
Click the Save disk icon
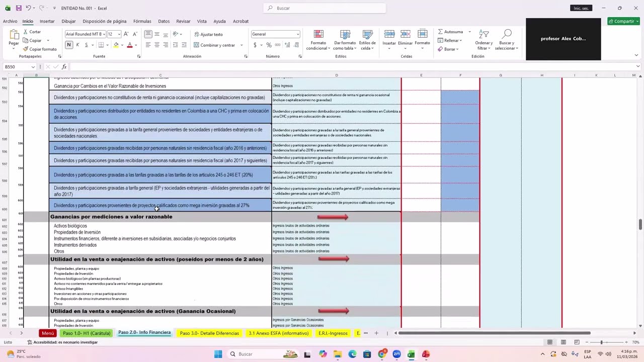point(19,8)
